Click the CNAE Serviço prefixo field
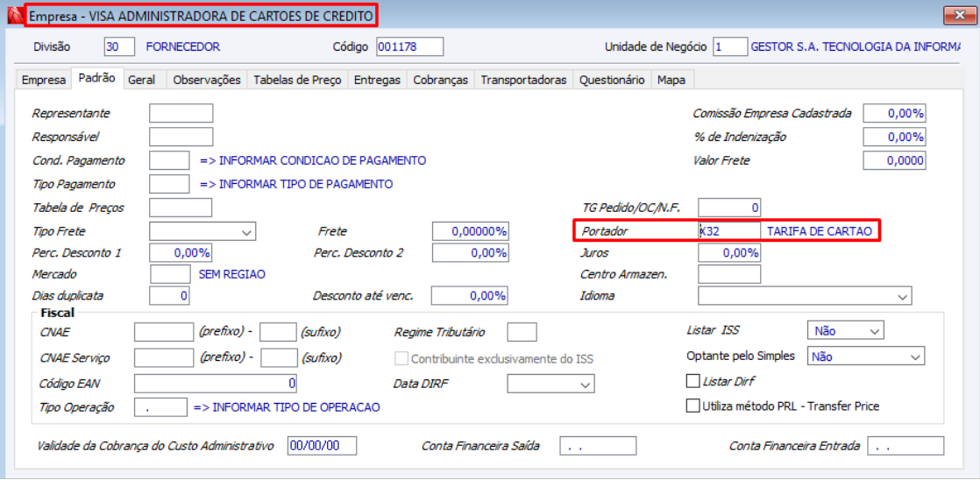This screenshot has height=480, width=980. tap(165, 357)
